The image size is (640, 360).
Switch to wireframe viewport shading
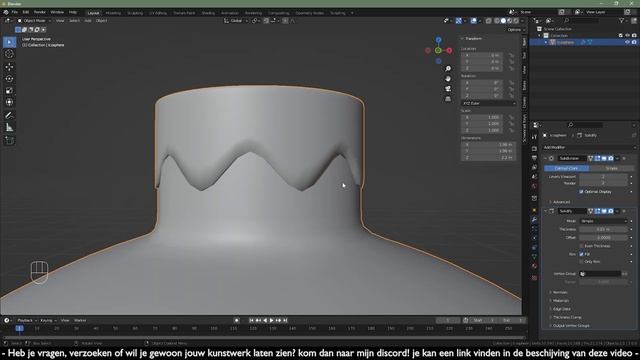coord(497,21)
